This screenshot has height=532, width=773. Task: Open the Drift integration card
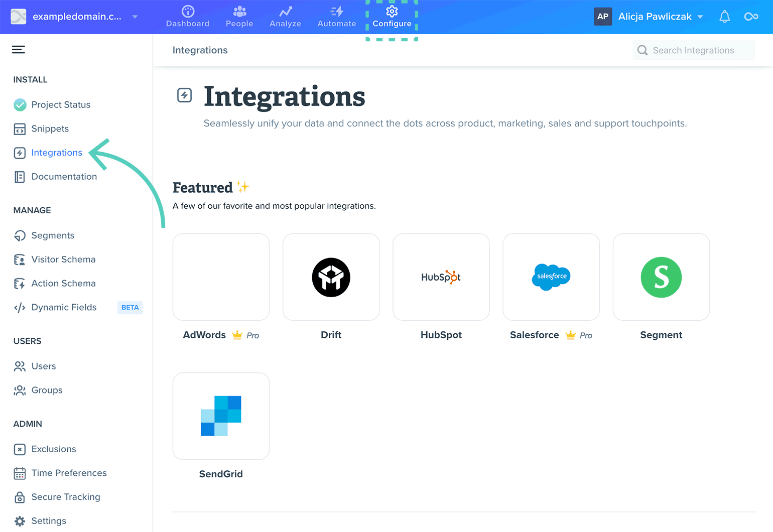(331, 277)
